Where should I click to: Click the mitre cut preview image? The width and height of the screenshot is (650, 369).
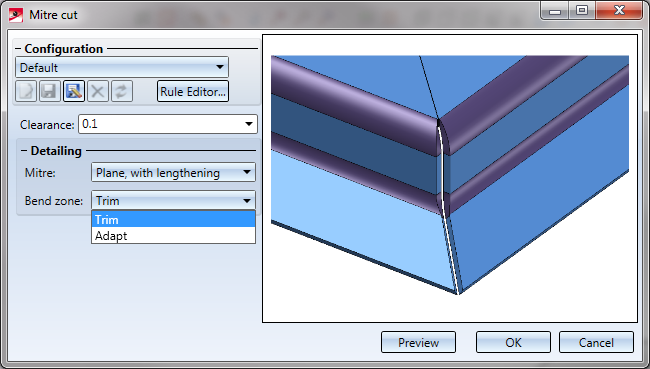coord(450,178)
